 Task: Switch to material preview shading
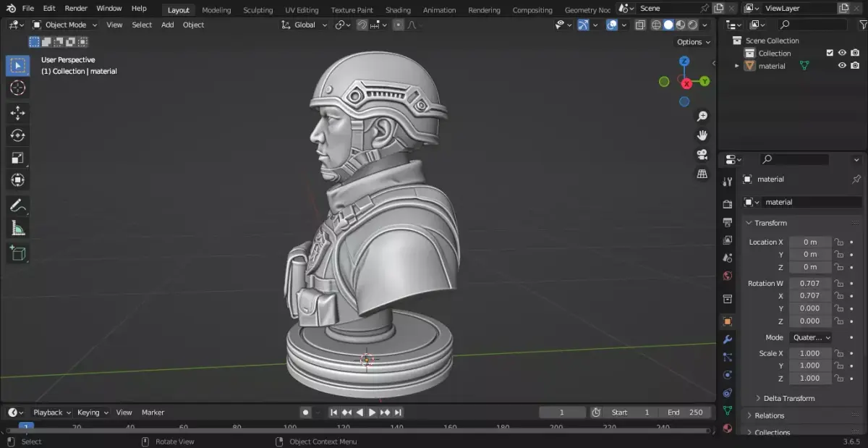(x=681, y=25)
